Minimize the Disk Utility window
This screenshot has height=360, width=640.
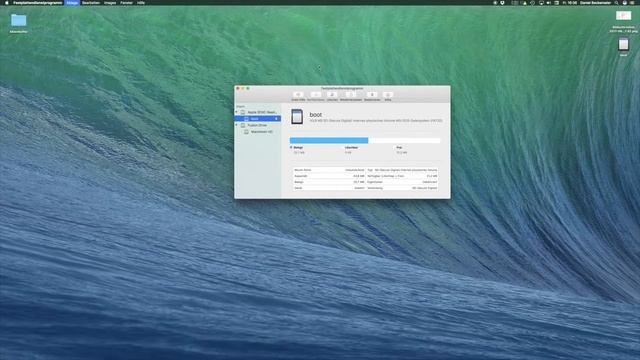pyautogui.click(x=243, y=88)
